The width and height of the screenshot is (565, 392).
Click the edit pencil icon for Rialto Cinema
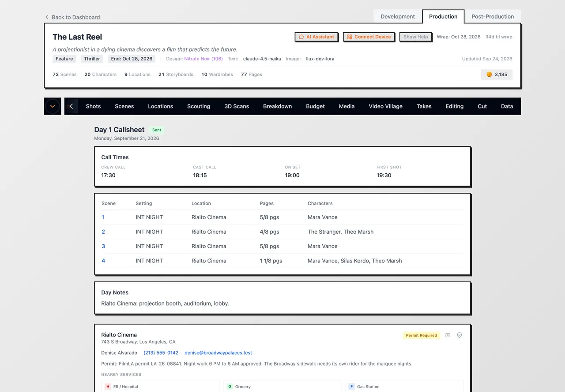[x=448, y=335]
